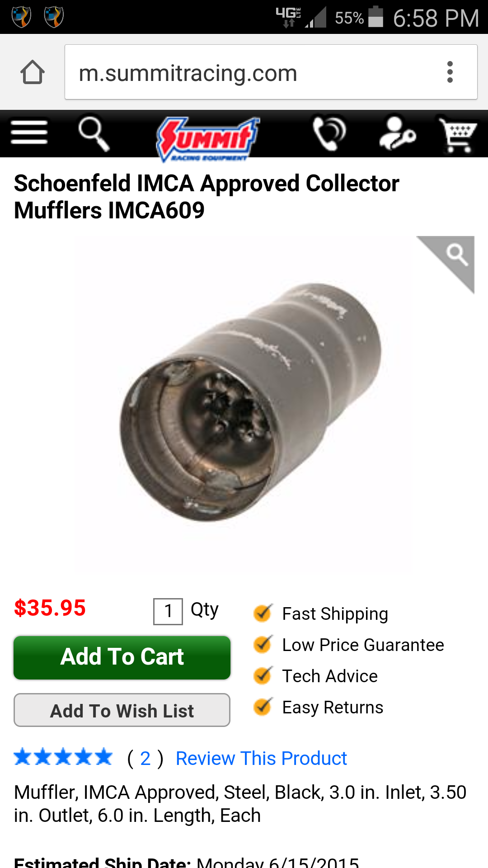The height and width of the screenshot is (868, 488).
Task: Open the account login icon
Action: [x=397, y=133]
